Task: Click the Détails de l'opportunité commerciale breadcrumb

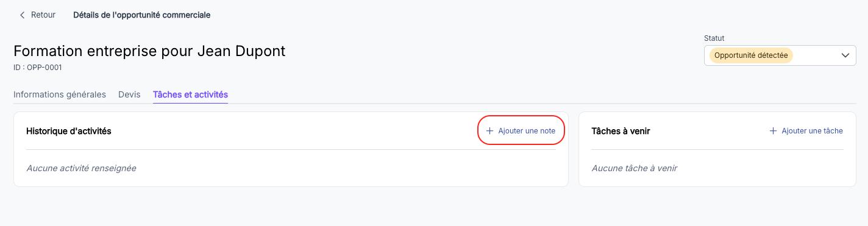Action: tap(141, 15)
